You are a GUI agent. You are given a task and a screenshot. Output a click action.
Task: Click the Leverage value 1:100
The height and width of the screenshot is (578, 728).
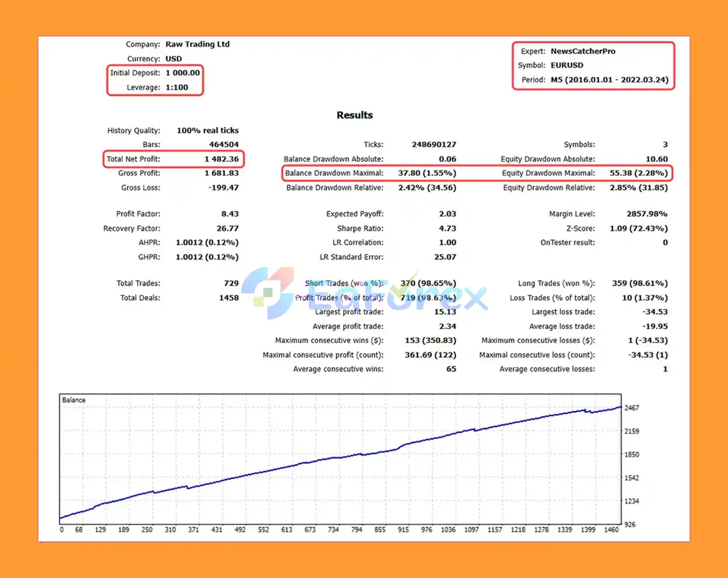(x=176, y=88)
